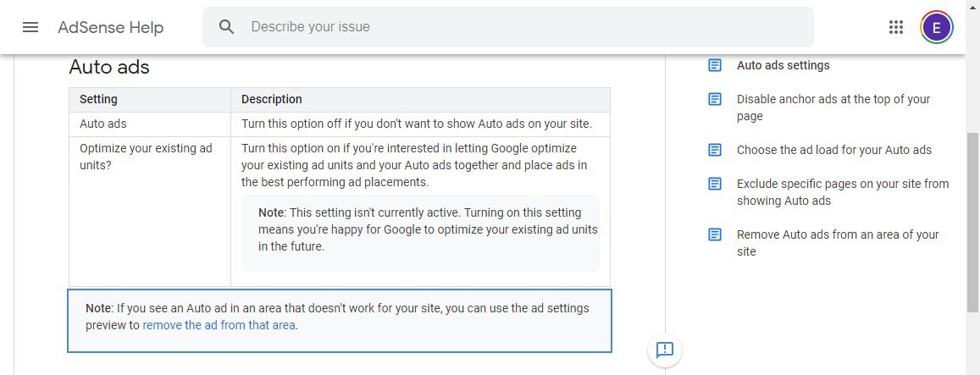The image size is (980, 375).
Task: Go to AdSense Help home title
Action: (x=110, y=27)
